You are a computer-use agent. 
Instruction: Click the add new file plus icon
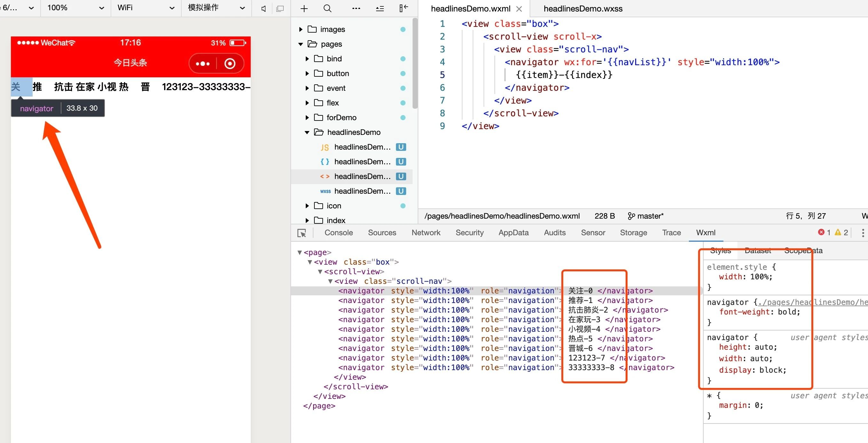point(304,8)
